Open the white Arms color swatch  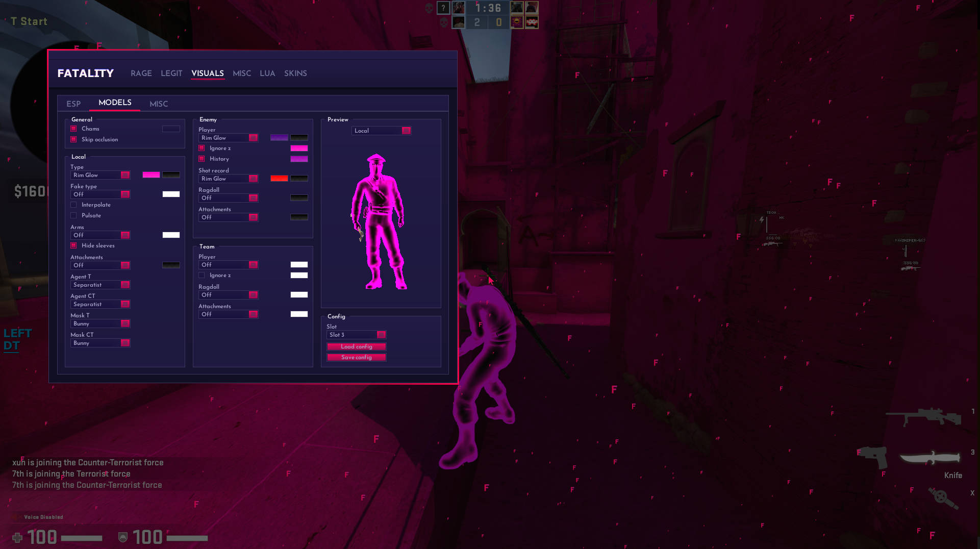point(171,235)
